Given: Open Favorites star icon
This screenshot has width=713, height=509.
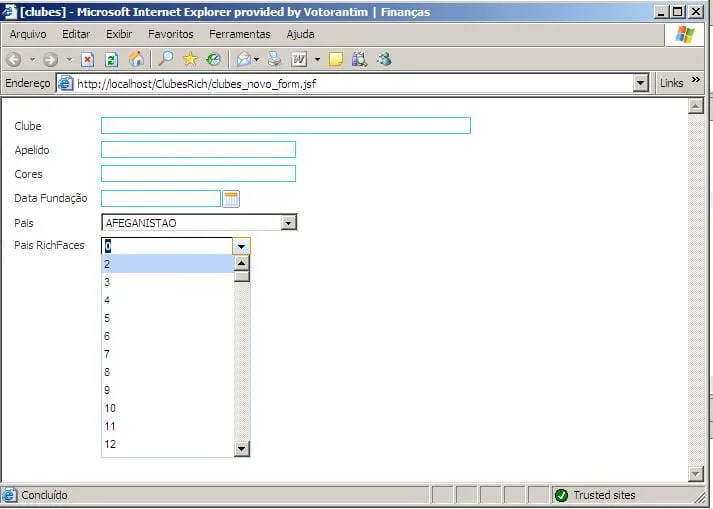Looking at the screenshot, I should tap(190, 59).
